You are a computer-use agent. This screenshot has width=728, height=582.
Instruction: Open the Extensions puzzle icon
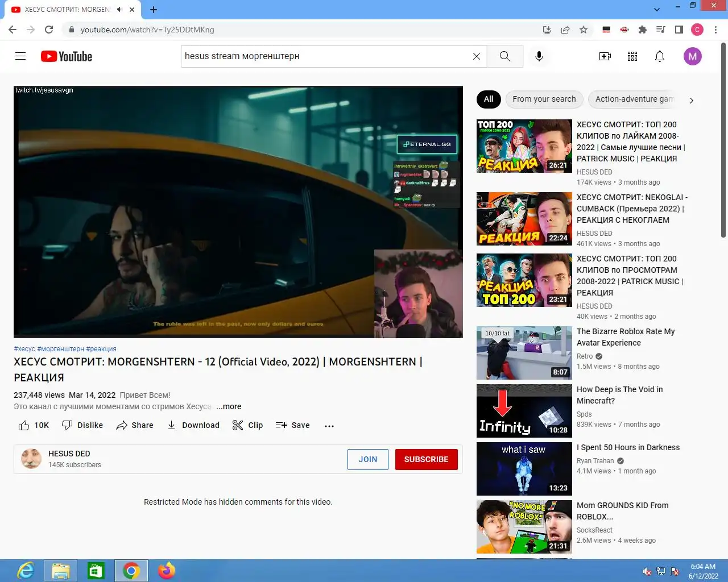[x=643, y=30]
